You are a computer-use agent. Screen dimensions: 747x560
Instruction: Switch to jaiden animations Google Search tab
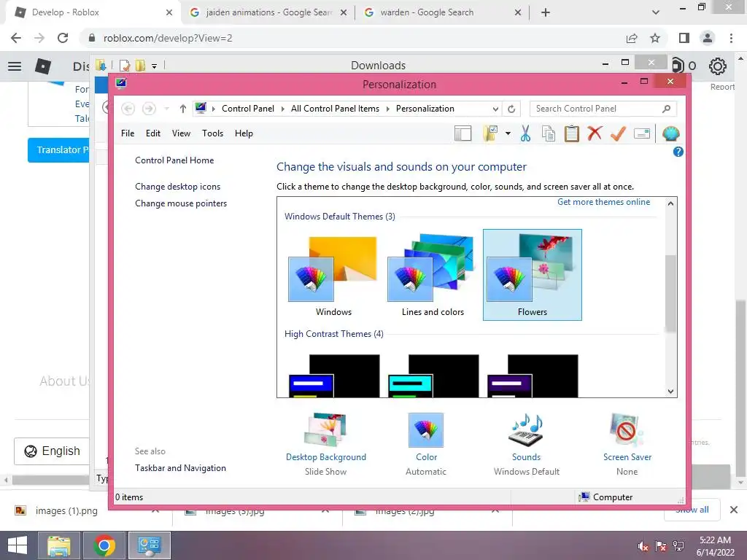pyautogui.click(x=268, y=12)
